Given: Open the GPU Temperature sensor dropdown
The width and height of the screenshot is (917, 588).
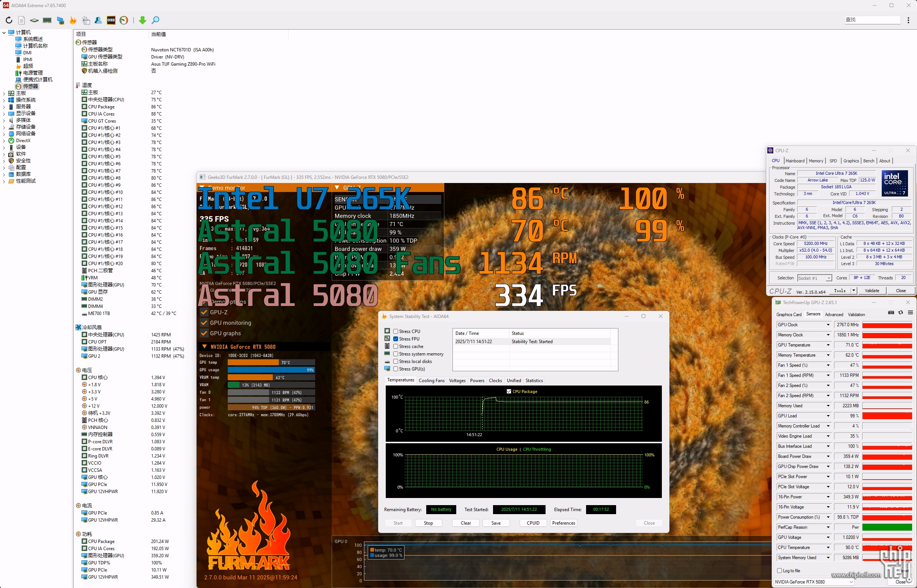Looking at the screenshot, I should (x=828, y=345).
